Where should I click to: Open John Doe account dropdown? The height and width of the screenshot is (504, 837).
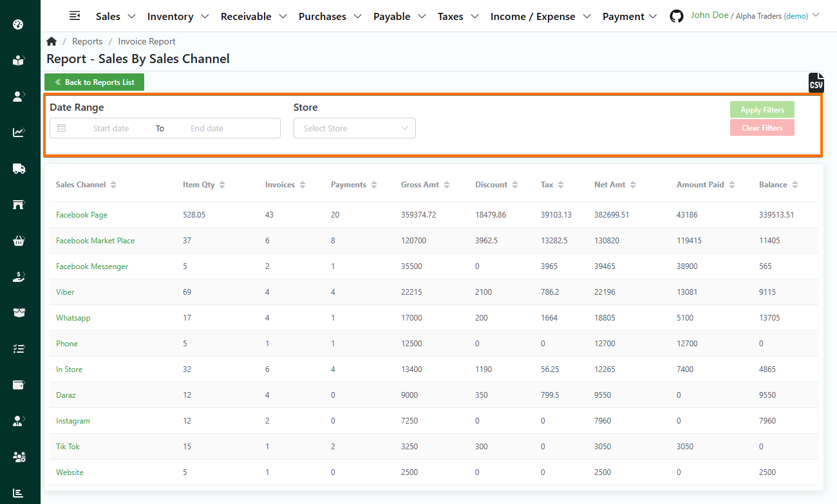point(755,15)
